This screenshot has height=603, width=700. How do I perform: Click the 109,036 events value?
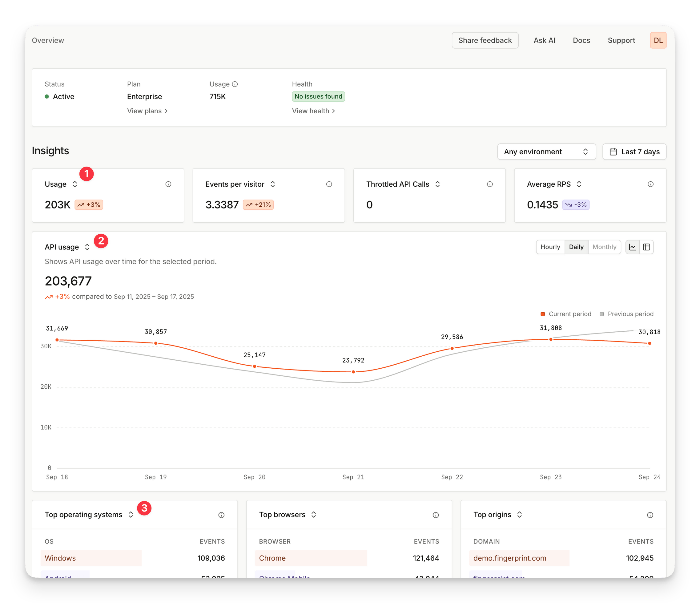coord(211,558)
